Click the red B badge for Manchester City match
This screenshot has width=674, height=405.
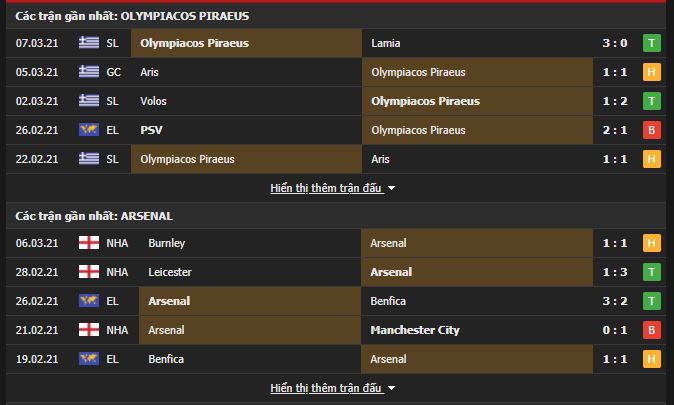[x=652, y=330]
